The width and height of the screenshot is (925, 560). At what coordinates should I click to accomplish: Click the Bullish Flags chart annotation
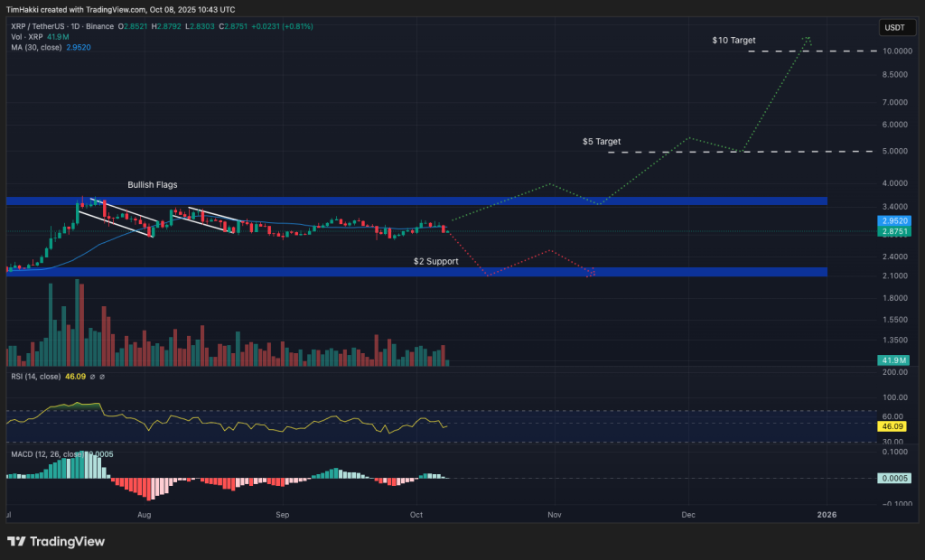coord(152,184)
